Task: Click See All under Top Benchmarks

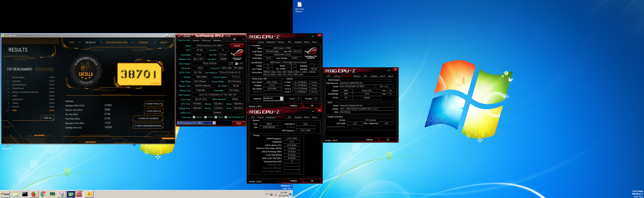Action: pyautogui.click(x=47, y=118)
